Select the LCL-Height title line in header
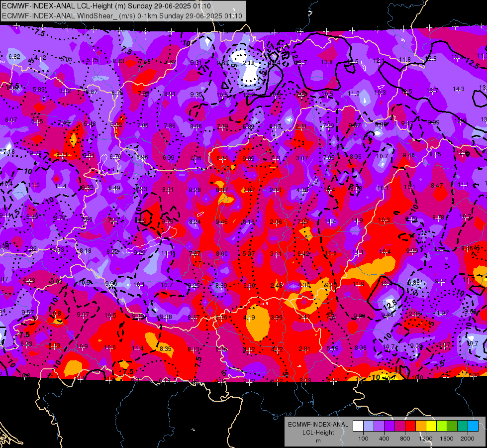 (106, 6)
